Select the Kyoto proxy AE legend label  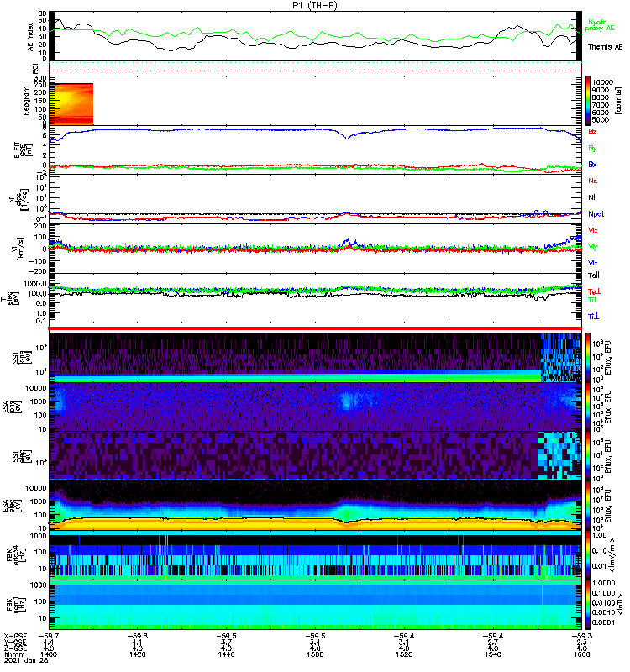point(600,25)
